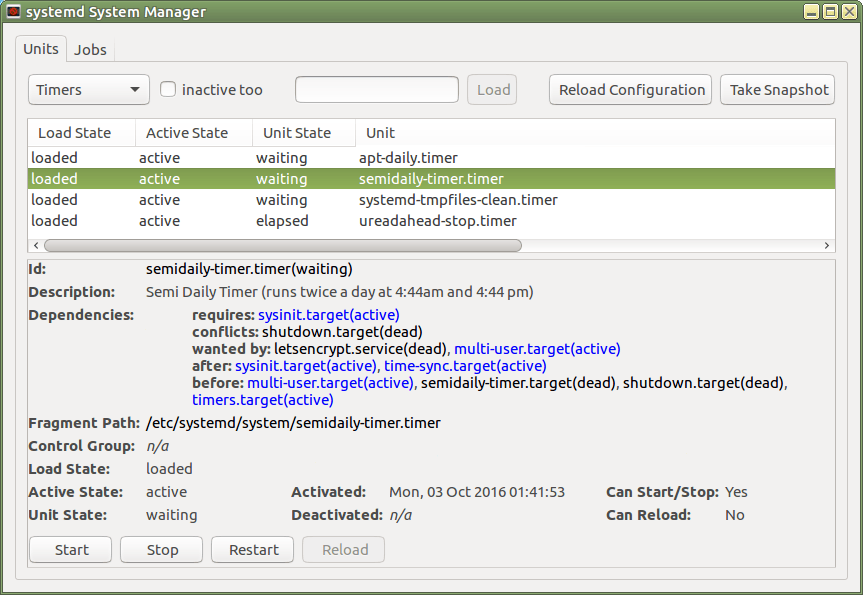
Task: Select the ureadahead-stop.timer row
Action: coord(432,221)
